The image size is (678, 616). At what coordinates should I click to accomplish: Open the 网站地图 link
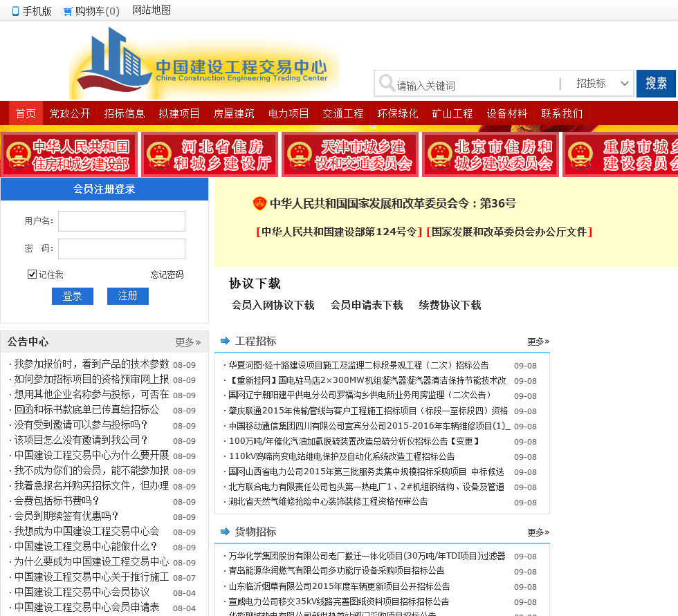tap(152, 10)
